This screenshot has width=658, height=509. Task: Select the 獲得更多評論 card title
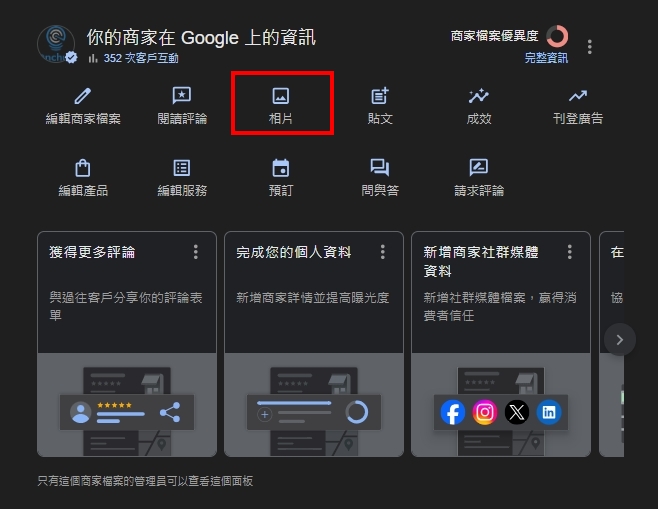[x=92, y=252]
